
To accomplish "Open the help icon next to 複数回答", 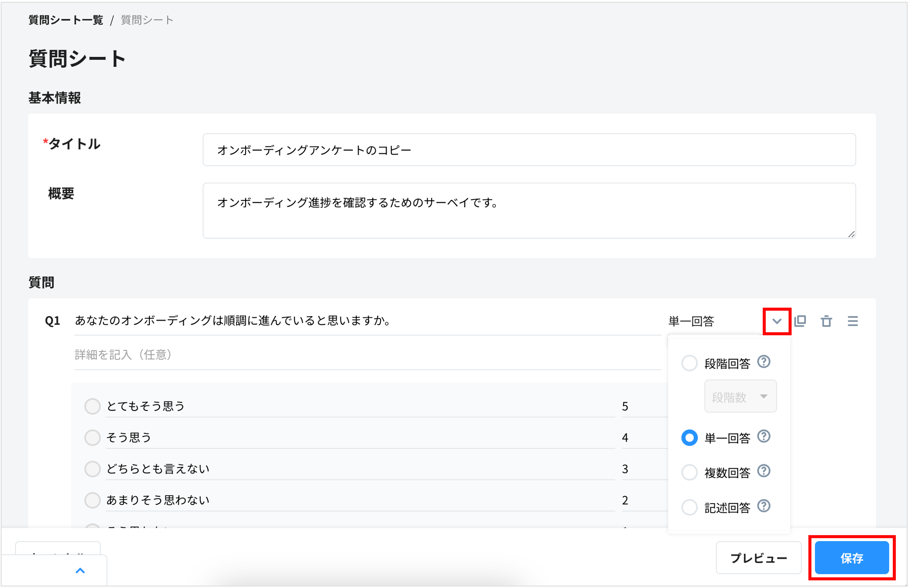I will 764,471.
